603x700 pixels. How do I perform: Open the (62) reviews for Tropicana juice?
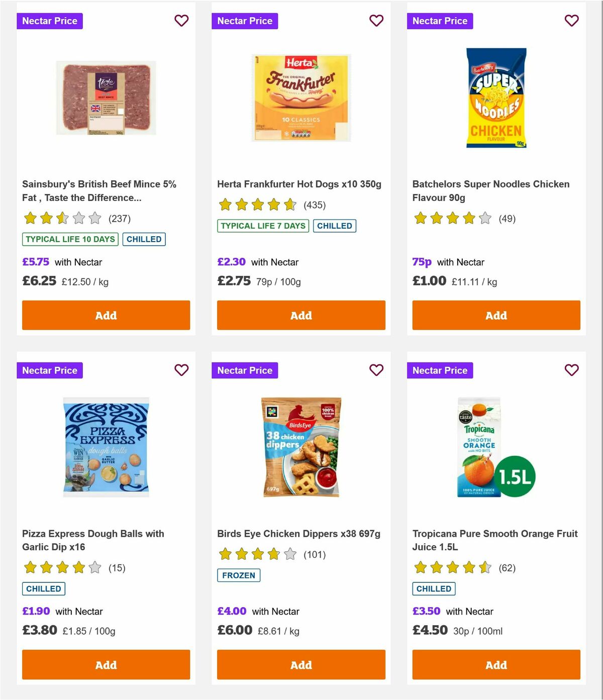pyautogui.click(x=507, y=568)
